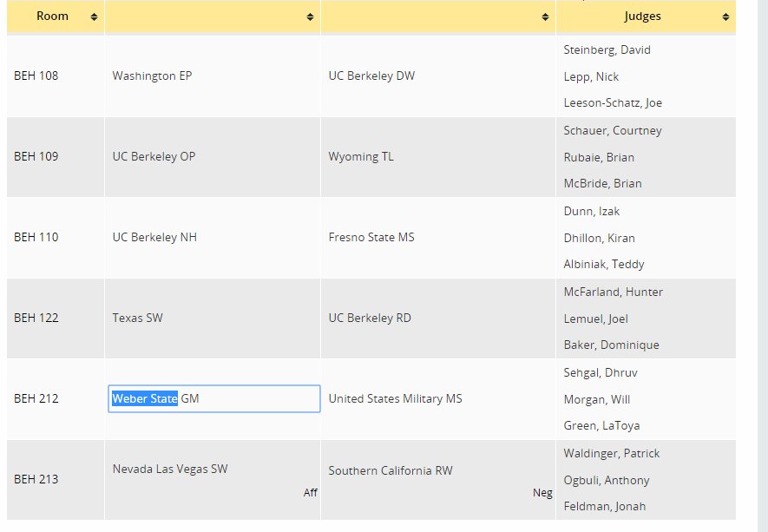The width and height of the screenshot is (768, 532).
Task: Click judge McFarland, Hunter
Action: point(614,292)
